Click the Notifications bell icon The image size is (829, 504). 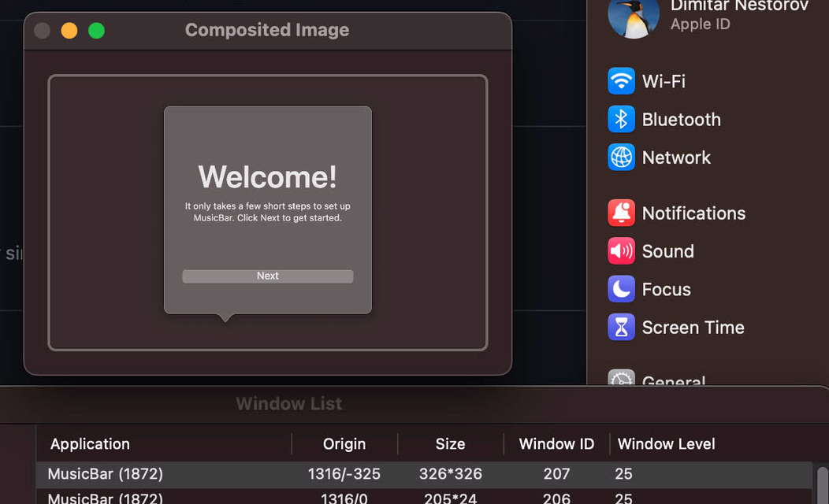click(621, 213)
